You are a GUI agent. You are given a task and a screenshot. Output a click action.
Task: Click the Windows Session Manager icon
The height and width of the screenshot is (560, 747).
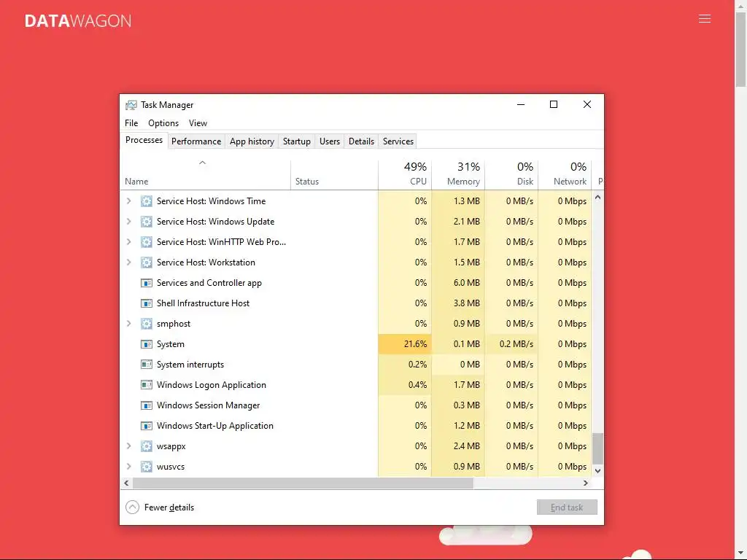point(146,405)
